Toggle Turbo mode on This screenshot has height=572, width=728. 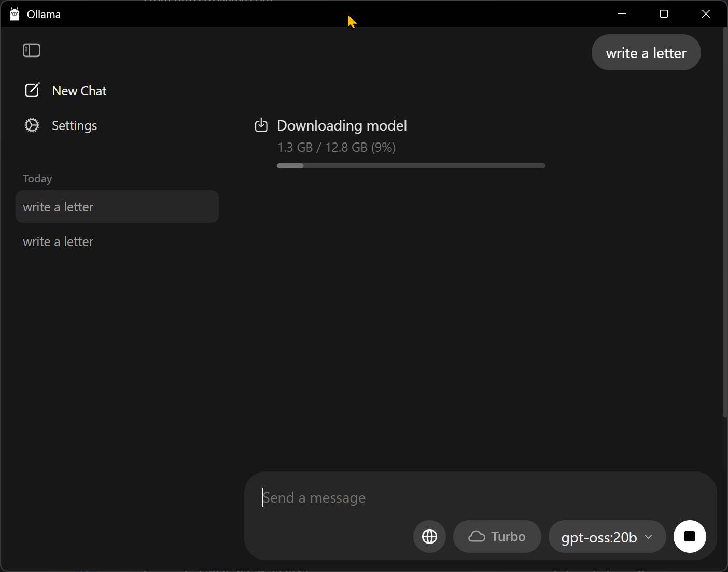[x=497, y=536]
